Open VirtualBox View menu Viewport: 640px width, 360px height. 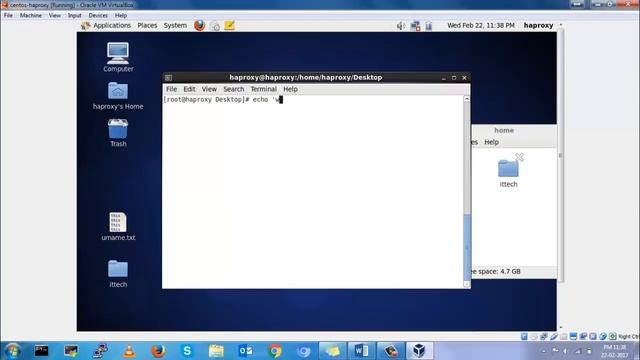pyautogui.click(x=55, y=16)
